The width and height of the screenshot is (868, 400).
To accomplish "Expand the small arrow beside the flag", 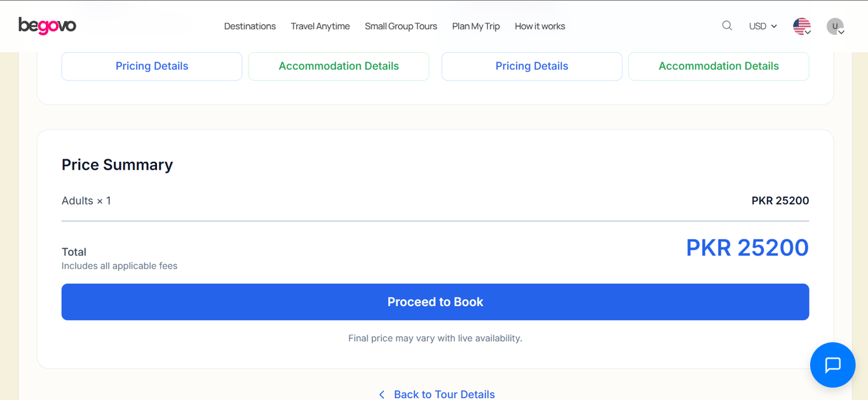I will click(808, 32).
